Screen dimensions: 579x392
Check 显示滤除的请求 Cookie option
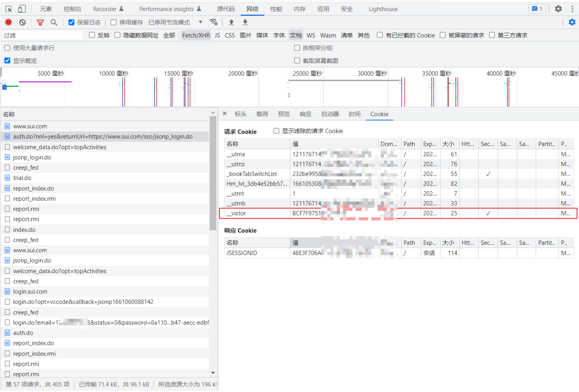276,131
